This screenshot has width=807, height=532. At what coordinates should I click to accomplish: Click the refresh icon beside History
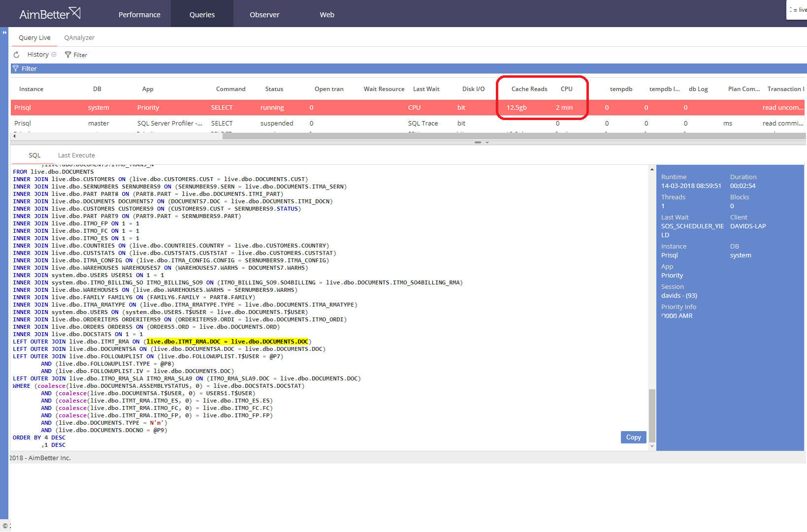pyautogui.click(x=16, y=55)
